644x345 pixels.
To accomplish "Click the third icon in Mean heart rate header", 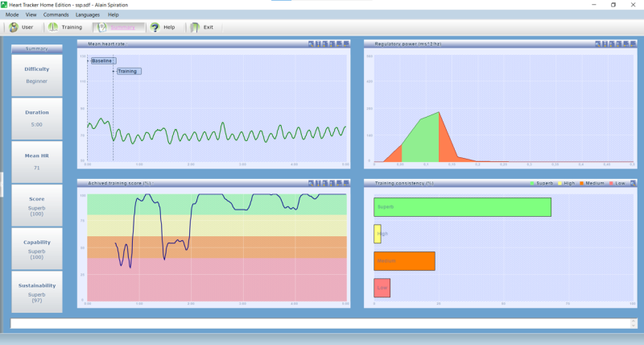I will (x=325, y=44).
